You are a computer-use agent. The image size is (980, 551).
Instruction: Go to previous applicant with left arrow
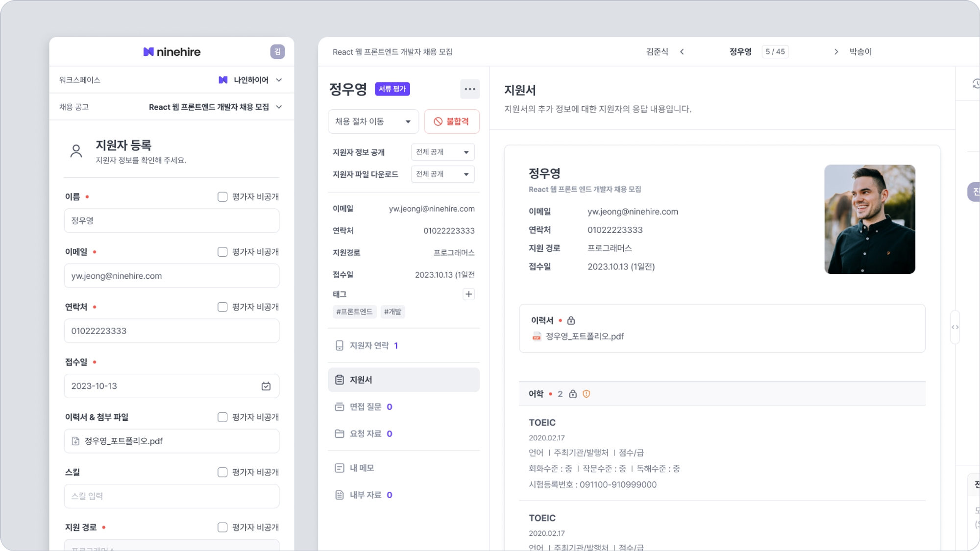(x=682, y=52)
